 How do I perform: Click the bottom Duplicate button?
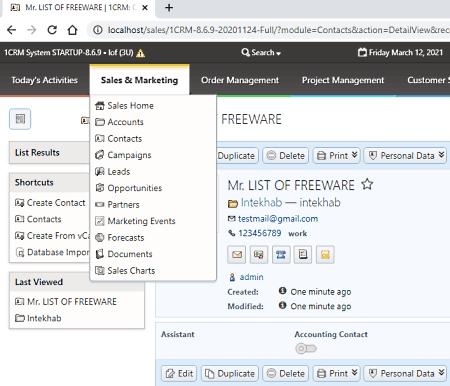pyautogui.click(x=230, y=373)
